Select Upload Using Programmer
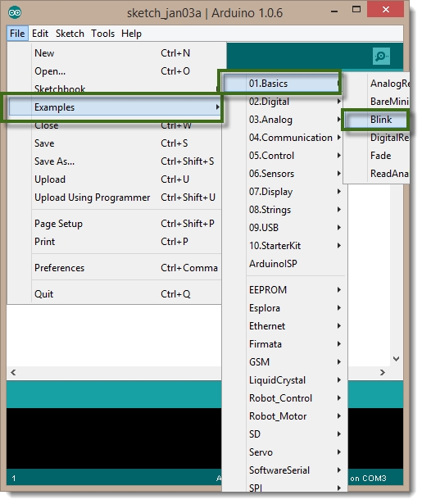Screen dimensions: 422x504 [115, 197]
